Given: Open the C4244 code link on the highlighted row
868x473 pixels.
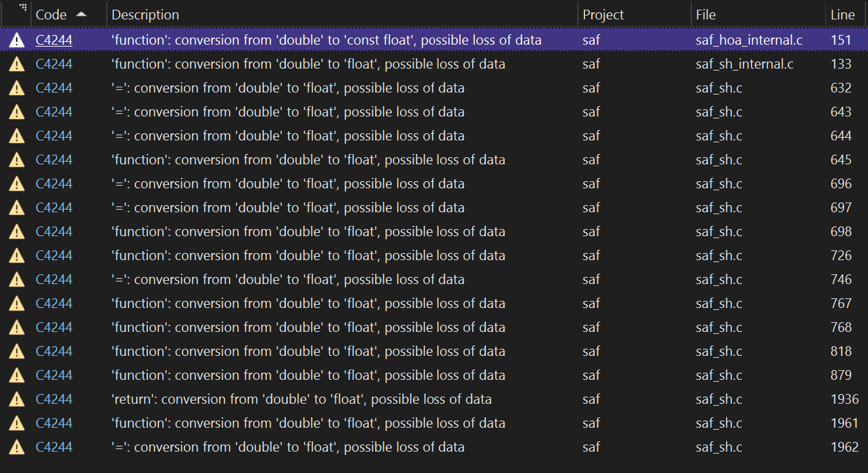Looking at the screenshot, I should tap(54, 39).
